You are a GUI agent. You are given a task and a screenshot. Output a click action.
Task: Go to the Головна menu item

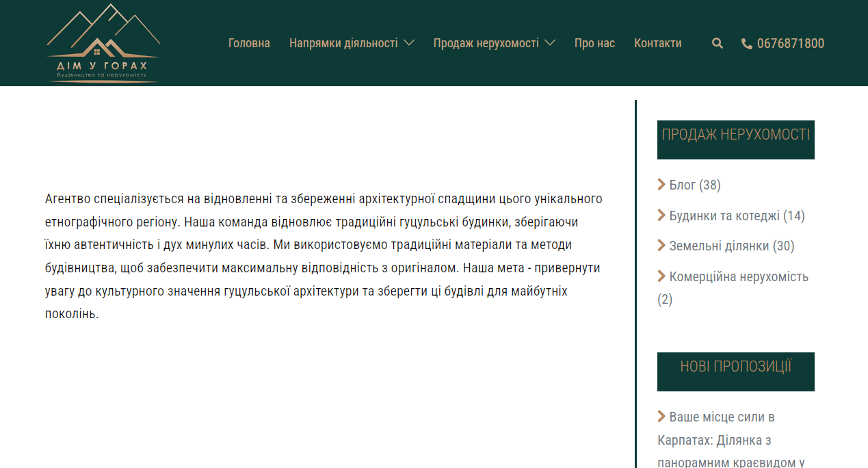pos(249,43)
